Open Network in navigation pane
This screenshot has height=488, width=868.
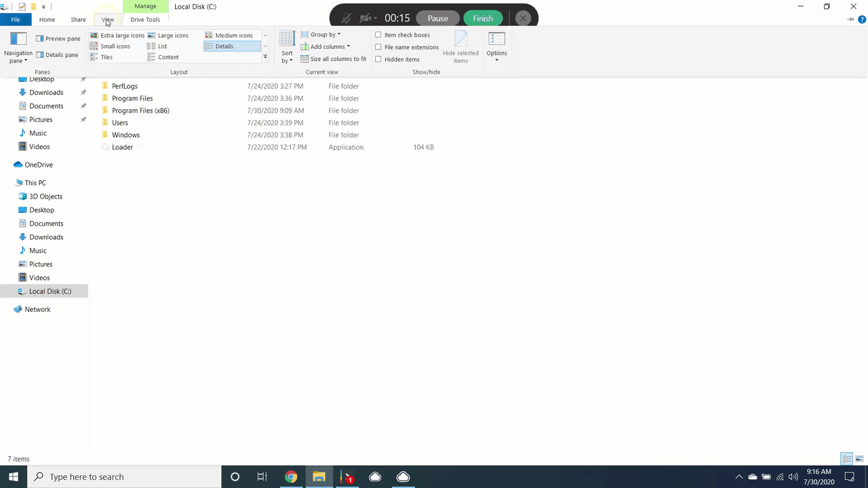click(x=37, y=309)
